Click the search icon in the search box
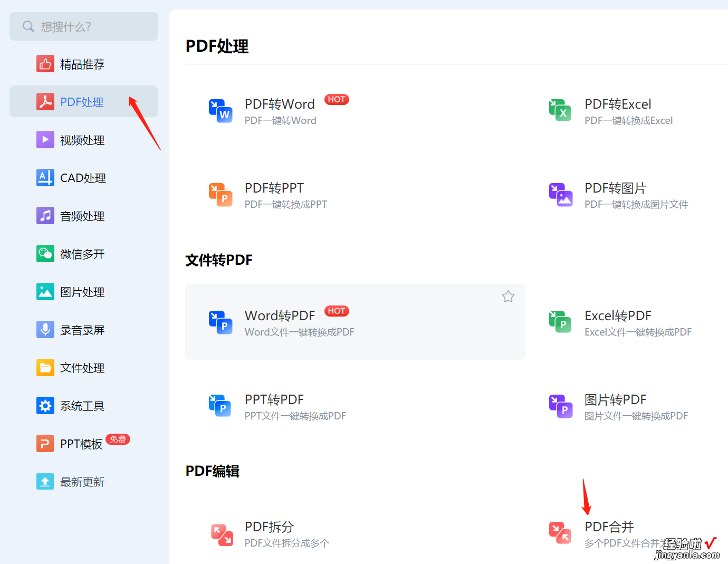 coord(28,26)
